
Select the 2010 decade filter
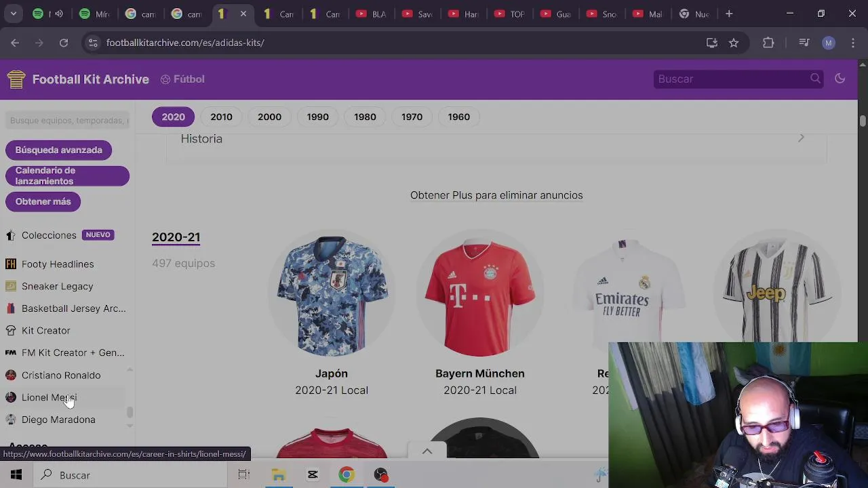pos(221,117)
